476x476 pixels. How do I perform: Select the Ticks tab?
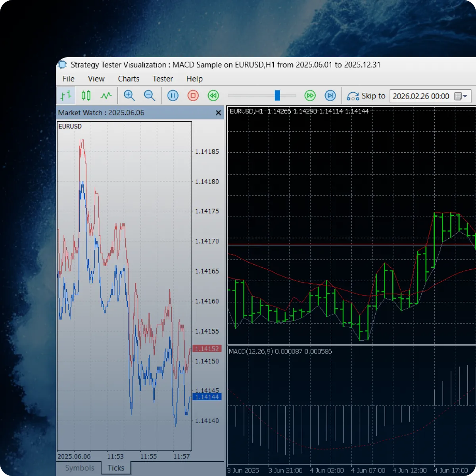point(116,468)
